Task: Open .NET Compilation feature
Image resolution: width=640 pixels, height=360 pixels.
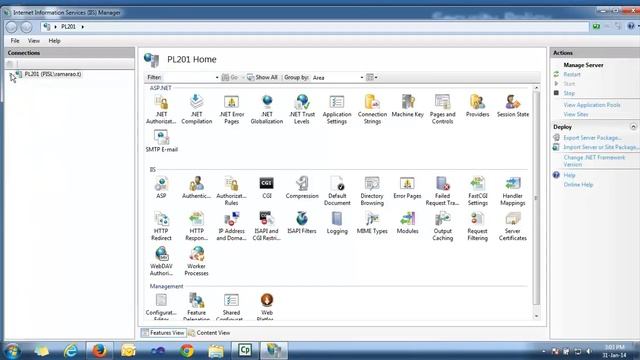Action: [196, 109]
